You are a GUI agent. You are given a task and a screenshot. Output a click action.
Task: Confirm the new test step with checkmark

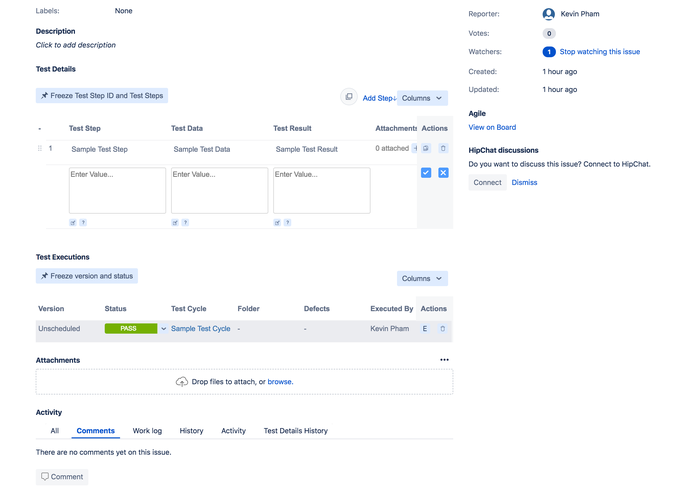426,173
